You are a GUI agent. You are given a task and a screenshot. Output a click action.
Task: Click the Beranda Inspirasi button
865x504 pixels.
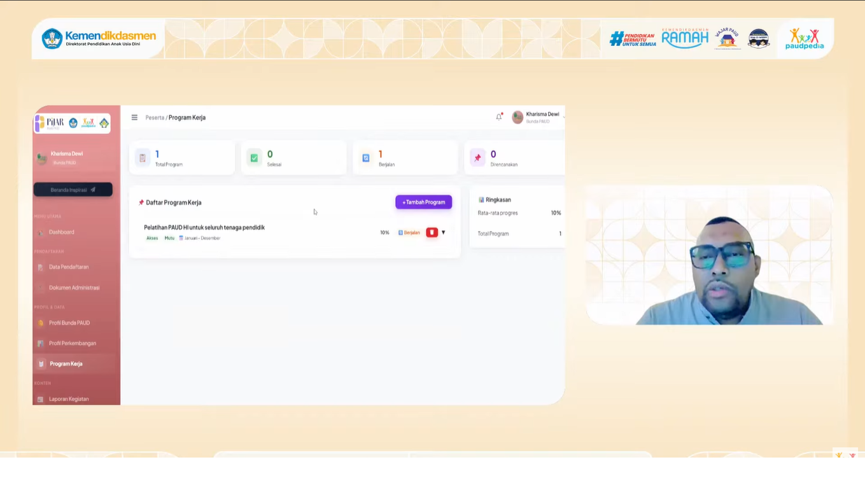(73, 190)
